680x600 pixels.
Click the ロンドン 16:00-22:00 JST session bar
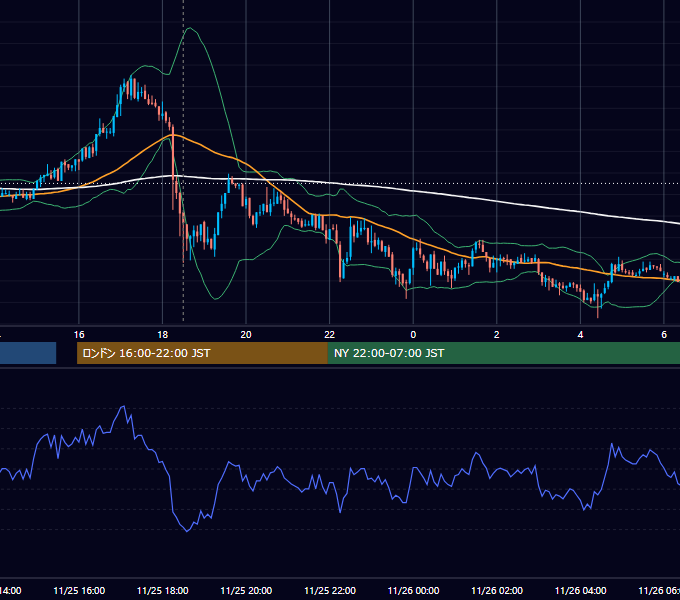[202, 353]
